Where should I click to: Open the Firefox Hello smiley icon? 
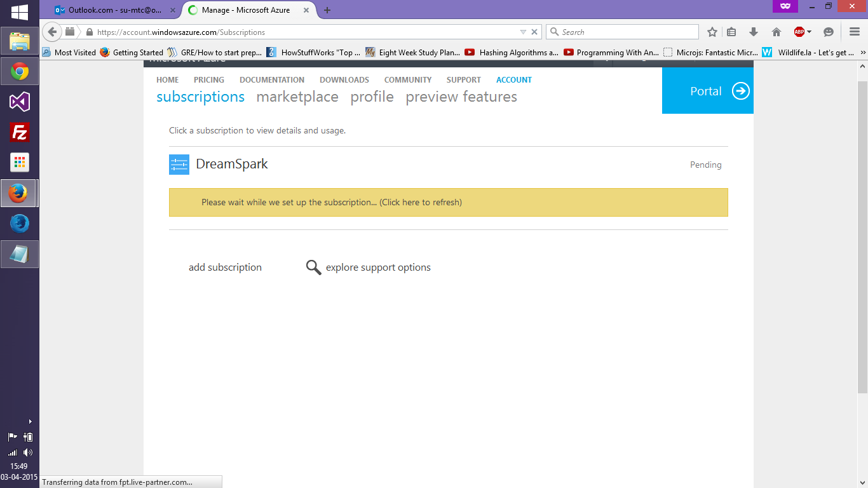[x=828, y=32]
